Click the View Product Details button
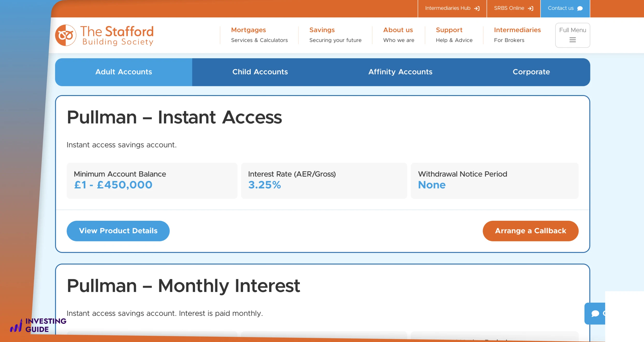Image resolution: width=644 pixels, height=342 pixels. [118, 231]
